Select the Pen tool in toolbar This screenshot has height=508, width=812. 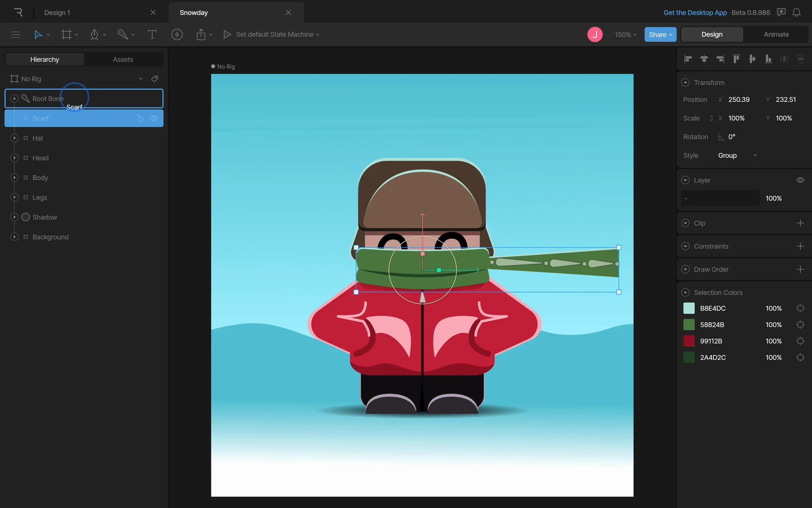click(x=94, y=35)
